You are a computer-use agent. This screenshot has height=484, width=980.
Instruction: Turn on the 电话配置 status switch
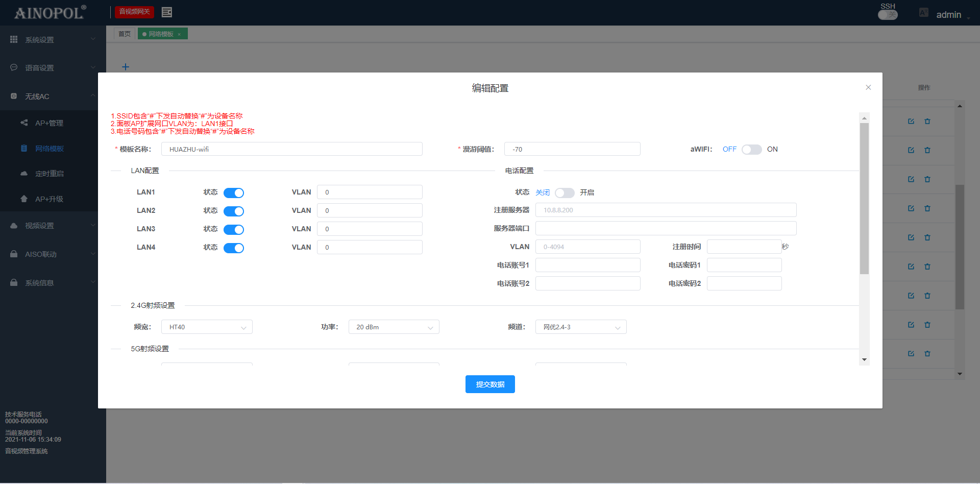(565, 192)
